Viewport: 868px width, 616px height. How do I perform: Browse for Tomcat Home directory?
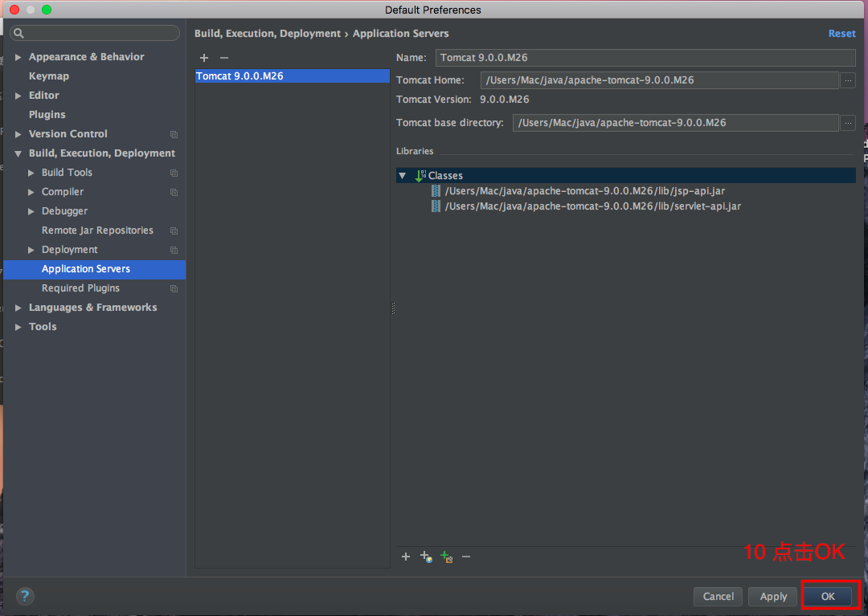[848, 80]
